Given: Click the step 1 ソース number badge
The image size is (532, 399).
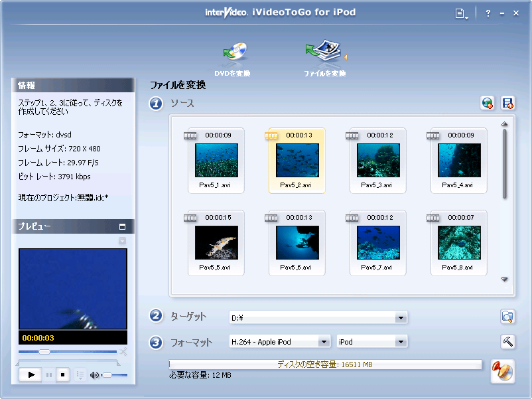Looking at the screenshot, I should click(x=156, y=103).
